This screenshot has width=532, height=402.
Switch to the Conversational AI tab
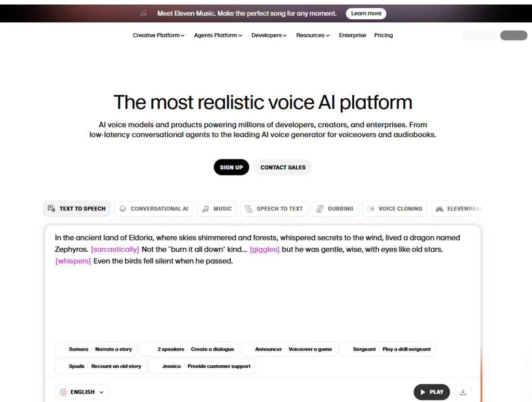point(154,209)
